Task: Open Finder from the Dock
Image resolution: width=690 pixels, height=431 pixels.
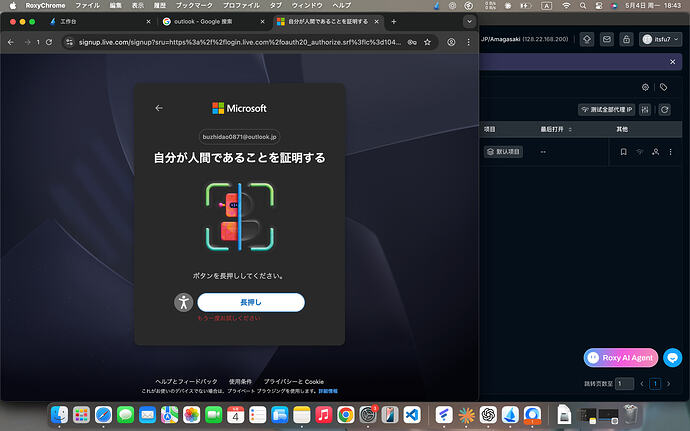Action: coord(59,414)
